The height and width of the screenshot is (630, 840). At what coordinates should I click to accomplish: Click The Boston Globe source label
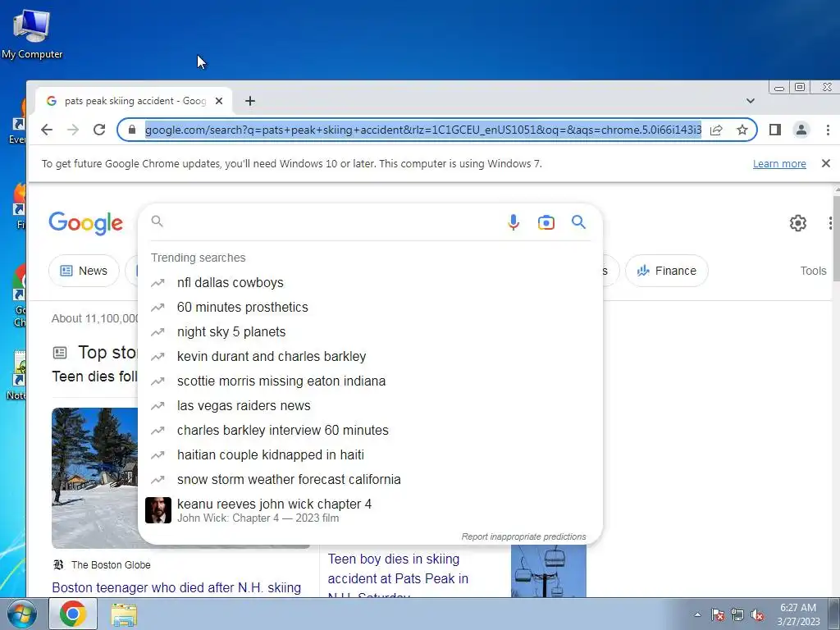point(111,564)
